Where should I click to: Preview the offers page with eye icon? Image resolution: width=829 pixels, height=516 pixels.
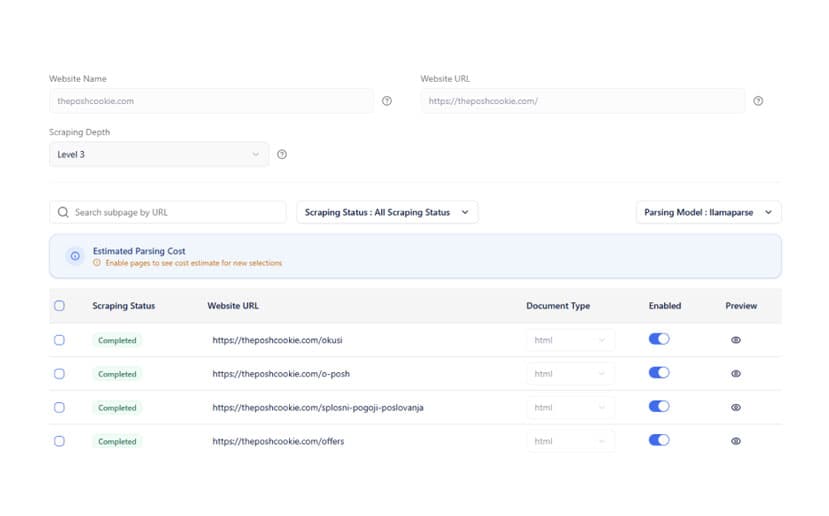click(736, 441)
